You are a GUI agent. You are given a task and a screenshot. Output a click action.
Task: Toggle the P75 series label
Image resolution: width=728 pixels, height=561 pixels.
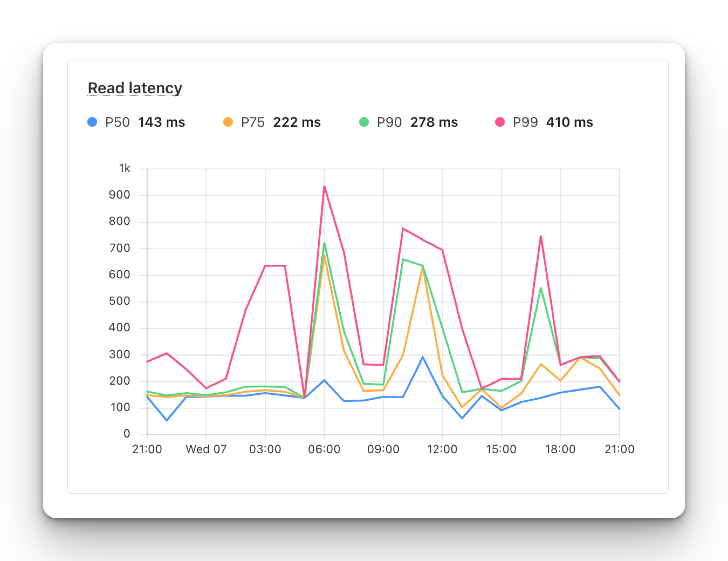[x=253, y=122]
